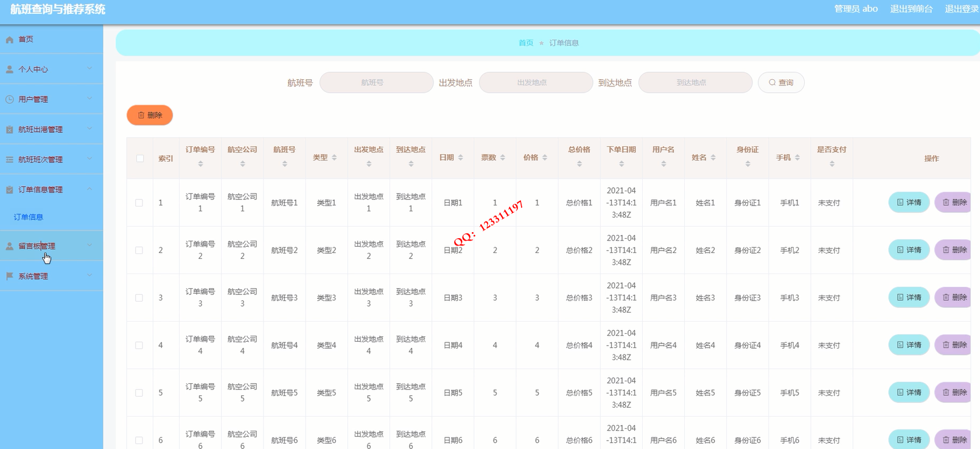Expand the 航班班次管理 menu chevron
Screen dimensions: 980x449
point(89,158)
